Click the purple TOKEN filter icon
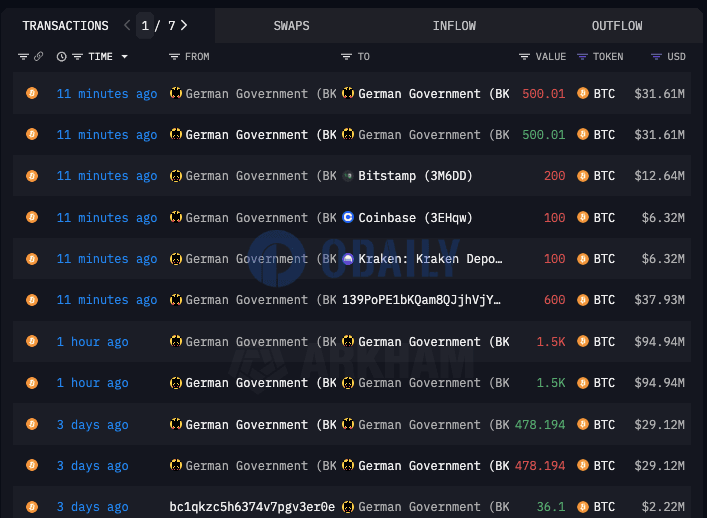This screenshot has width=707, height=518. (x=583, y=57)
